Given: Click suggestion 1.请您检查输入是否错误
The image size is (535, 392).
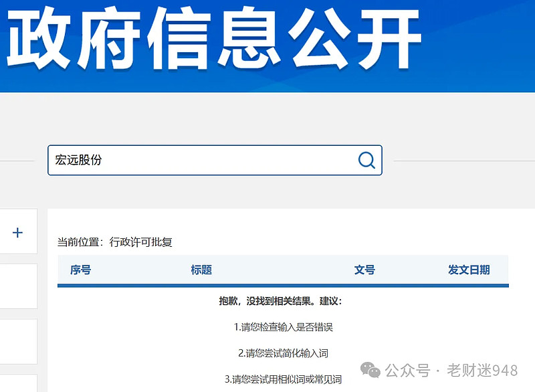Looking at the screenshot, I should point(283,327).
